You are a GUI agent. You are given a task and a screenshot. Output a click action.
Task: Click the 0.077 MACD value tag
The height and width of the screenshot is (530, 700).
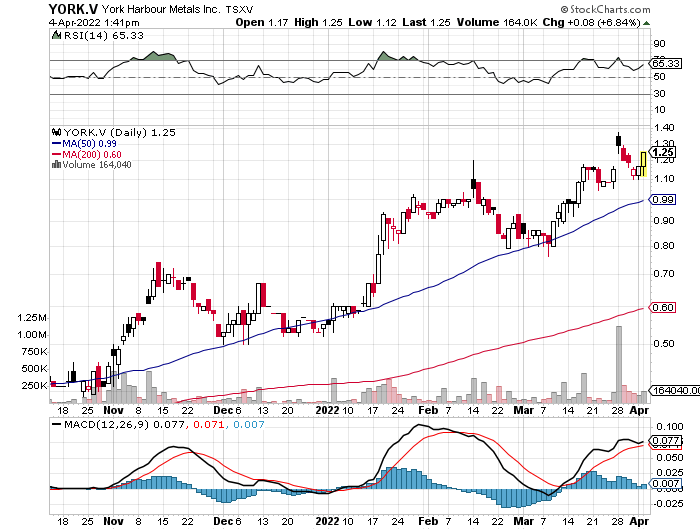coord(666,441)
